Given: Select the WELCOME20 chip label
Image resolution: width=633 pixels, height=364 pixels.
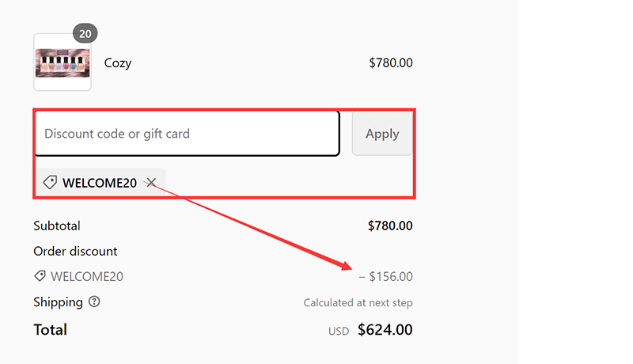Looking at the screenshot, I should (100, 183).
